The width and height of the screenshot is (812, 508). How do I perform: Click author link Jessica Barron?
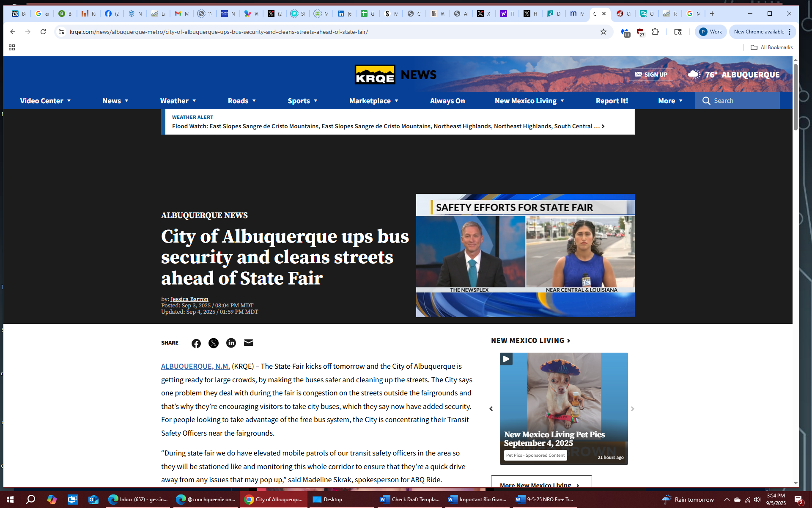click(189, 299)
